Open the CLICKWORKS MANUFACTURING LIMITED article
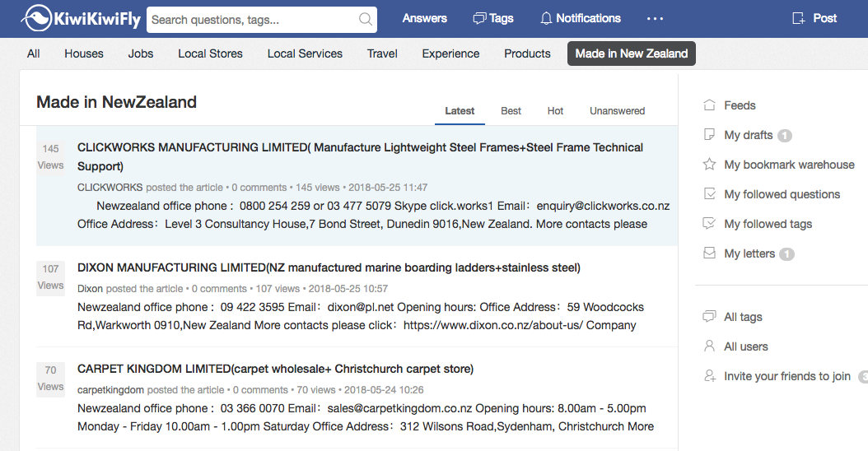The height and width of the screenshot is (451, 868). (360, 156)
